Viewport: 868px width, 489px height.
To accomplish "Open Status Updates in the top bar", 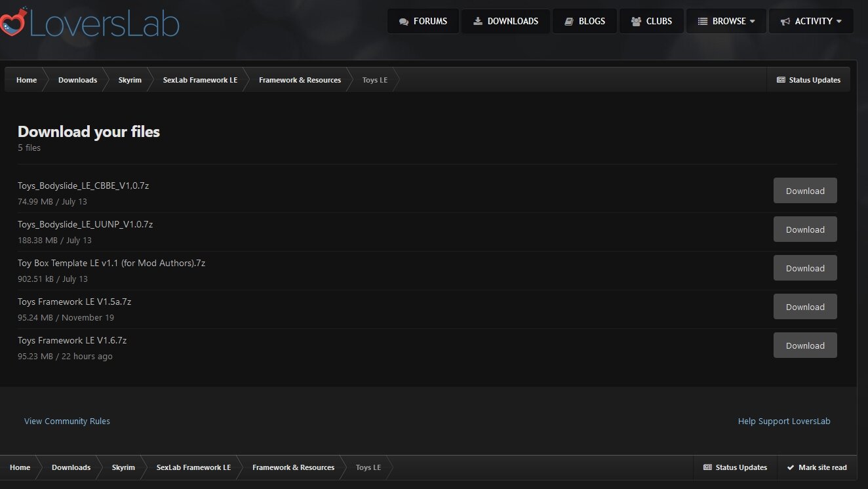I will [808, 80].
